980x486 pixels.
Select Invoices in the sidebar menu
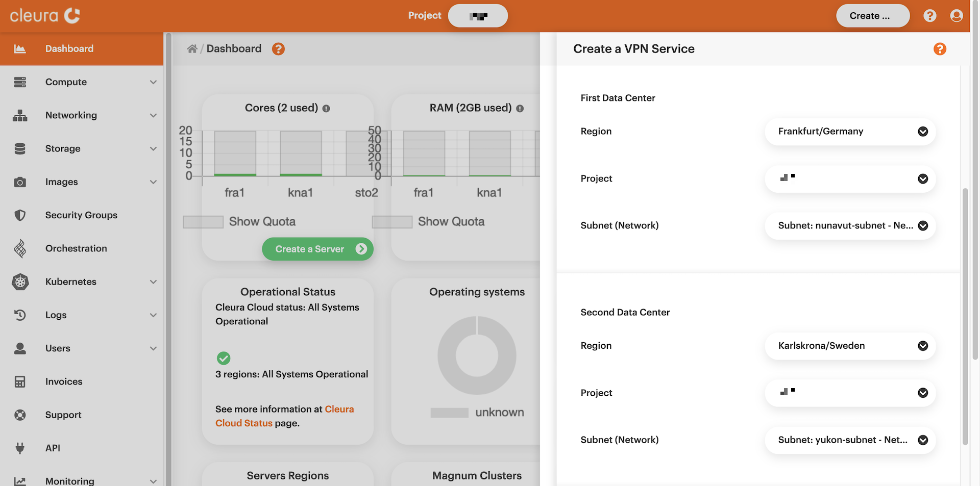[63, 381]
